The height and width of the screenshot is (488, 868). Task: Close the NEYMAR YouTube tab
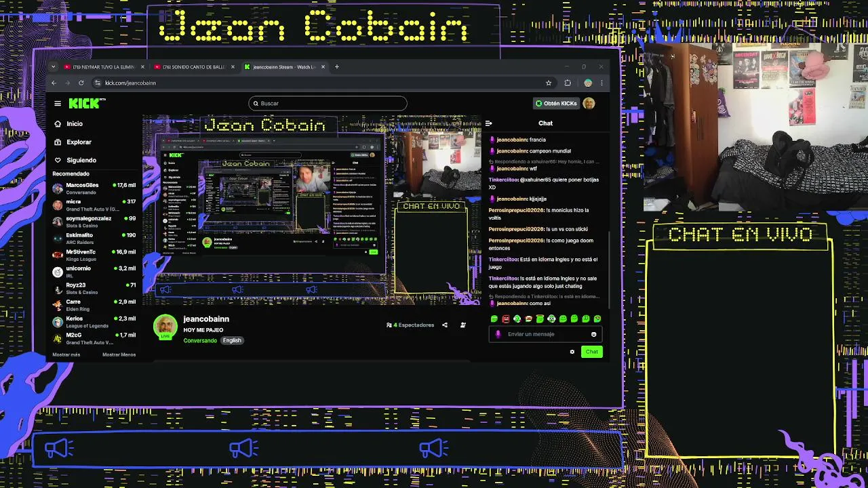tap(142, 67)
